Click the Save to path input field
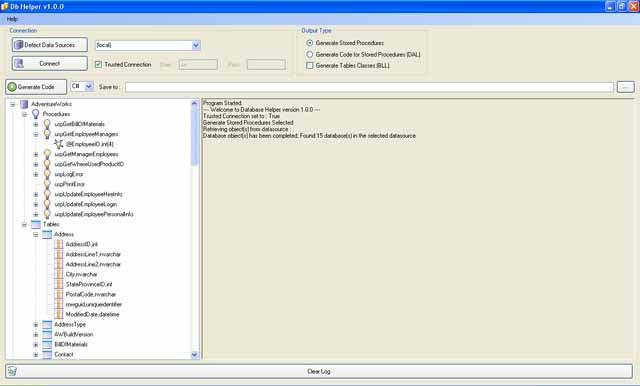Image resolution: width=640 pixels, height=386 pixels. [369, 87]
